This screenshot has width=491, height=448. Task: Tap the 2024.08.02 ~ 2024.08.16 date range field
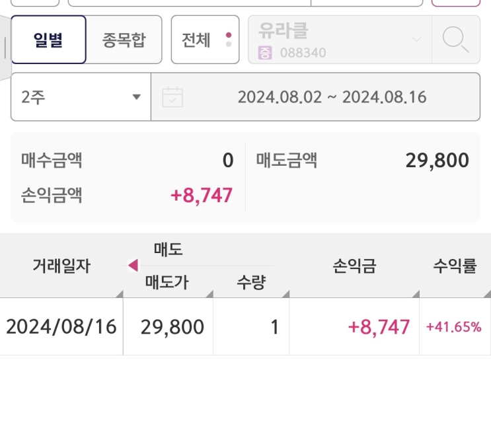(332, 97)
